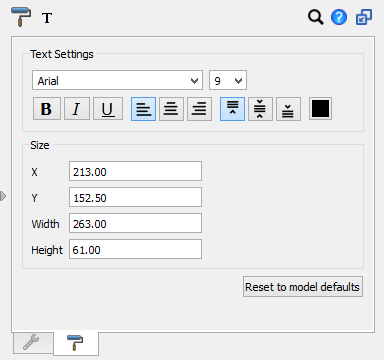Screen dimensions: 384x360
Task: Click the paint roller icon in header
Action: click(x=21, y=16)
